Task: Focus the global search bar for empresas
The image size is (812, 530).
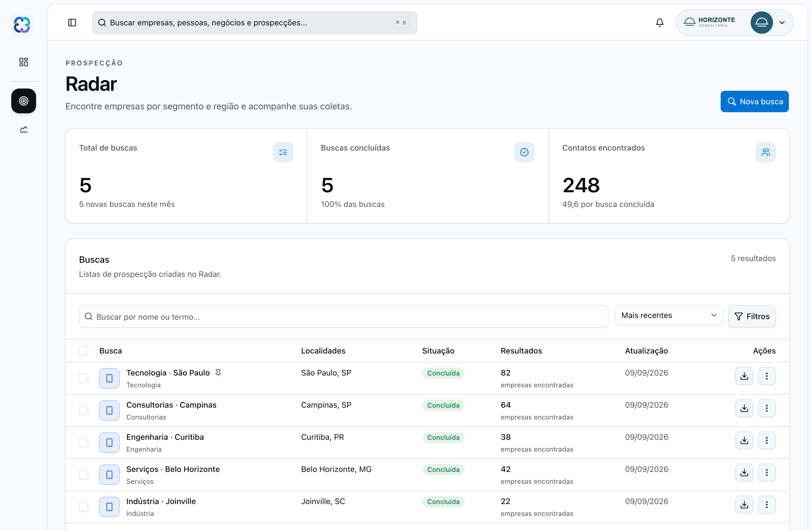Action: 255,23
